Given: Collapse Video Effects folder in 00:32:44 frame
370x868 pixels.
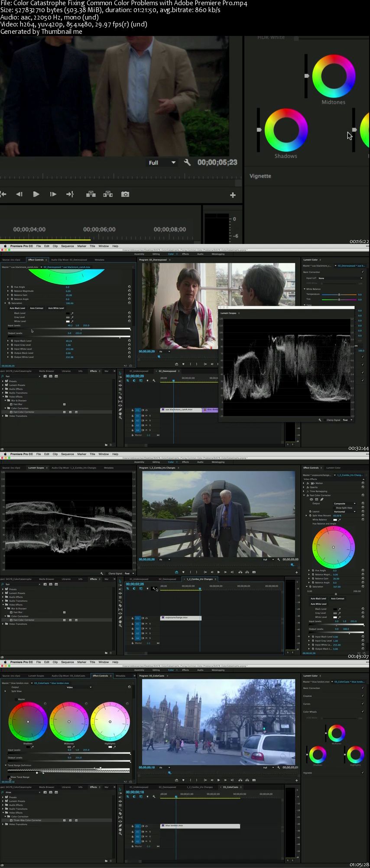Looking at the screenshot, I should click(3, 397).
